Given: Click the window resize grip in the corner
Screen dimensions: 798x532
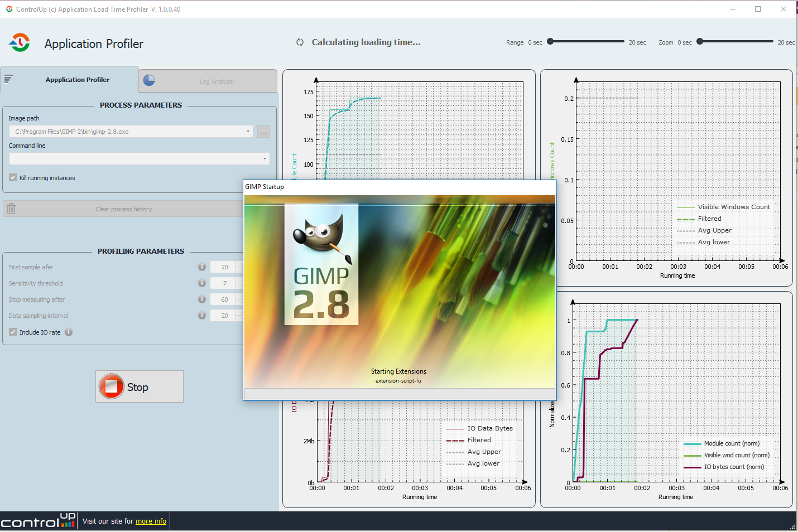Looking at the screenshot, I should (792, 526).
